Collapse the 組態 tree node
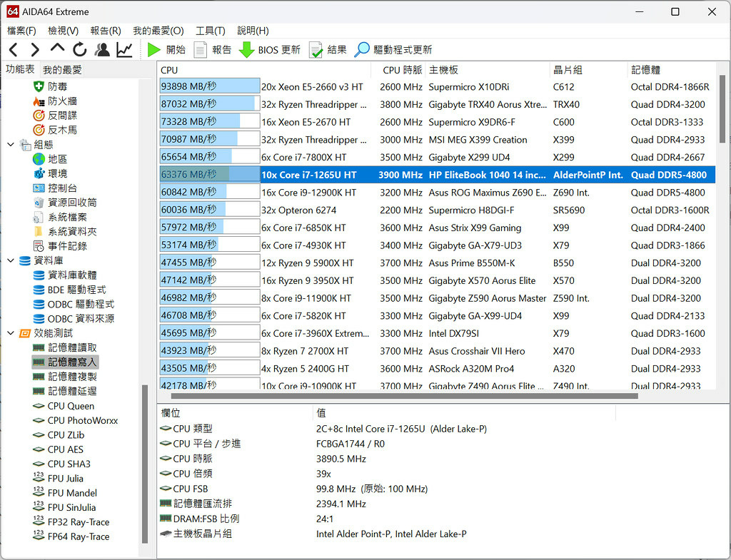The width and height of the screenshot is (731, 560). (x=11, y=144)
